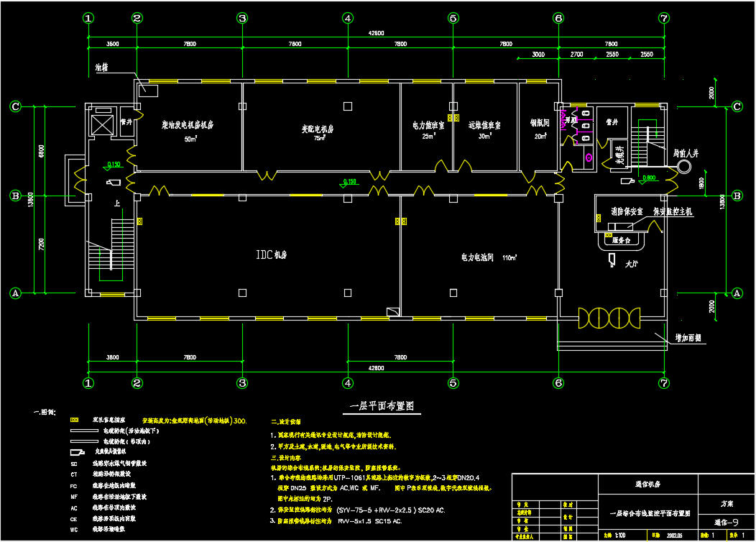Click the 3000 dimension text
Image resolution: width=756 pixels, height=542 pixels.
click(538, 55)
